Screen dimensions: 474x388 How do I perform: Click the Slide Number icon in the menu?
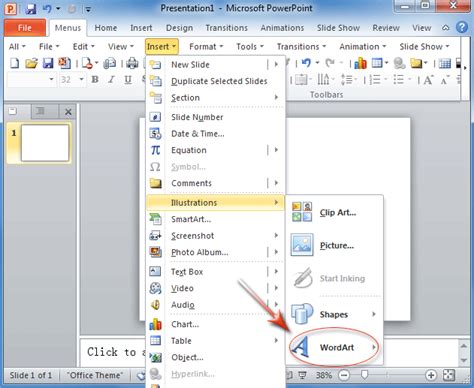tap(155, 117)
